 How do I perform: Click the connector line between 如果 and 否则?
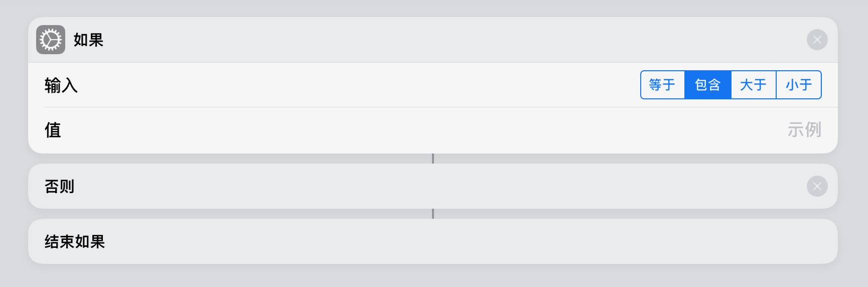click(x=433, y=159)
